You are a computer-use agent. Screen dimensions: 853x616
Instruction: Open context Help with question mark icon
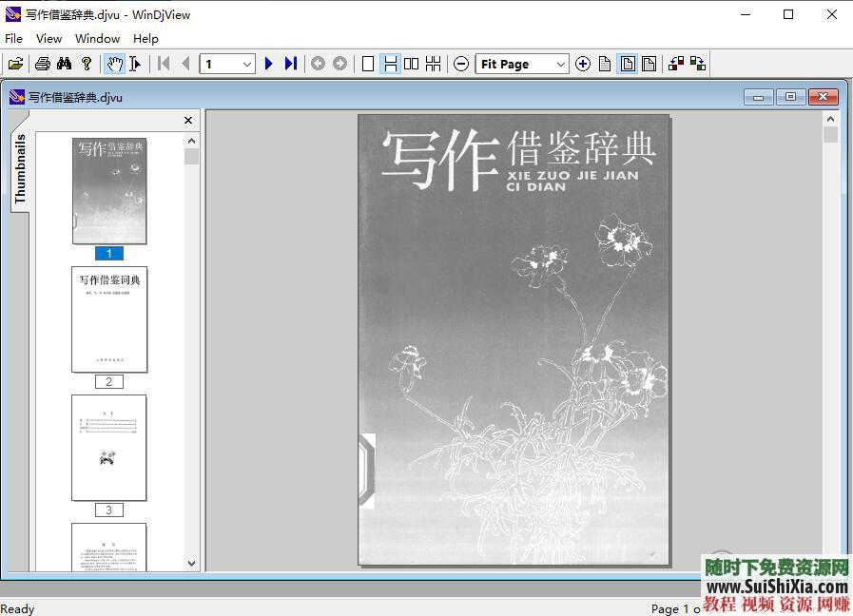coord(86,64)
